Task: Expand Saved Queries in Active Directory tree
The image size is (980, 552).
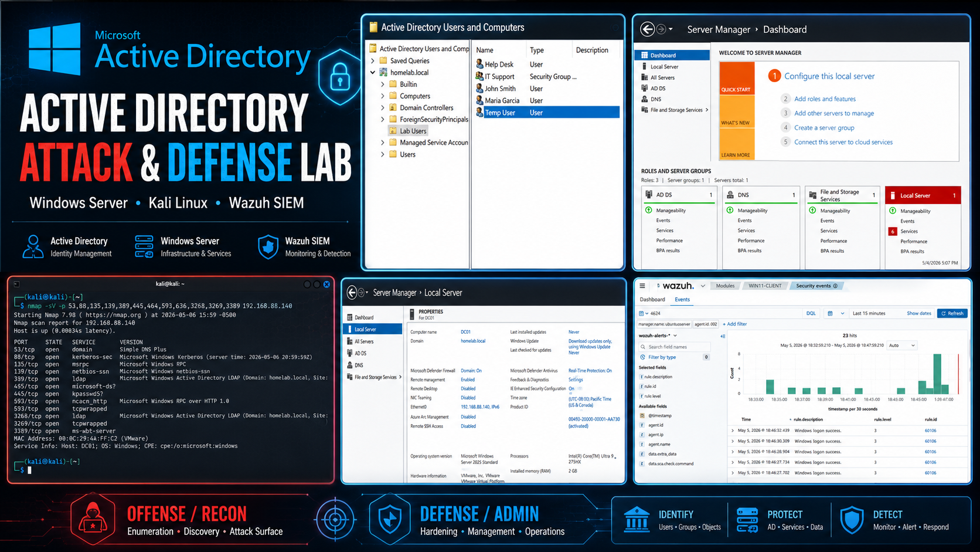Action: coord(373,60)
